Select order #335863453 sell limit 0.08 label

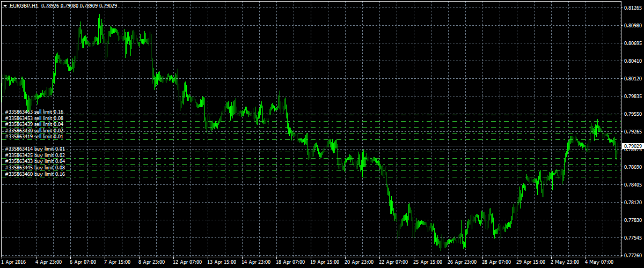35,118
